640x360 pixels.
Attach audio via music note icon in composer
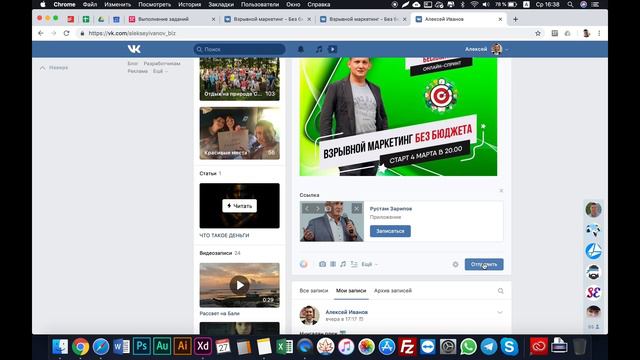click(x=343, y=264)
